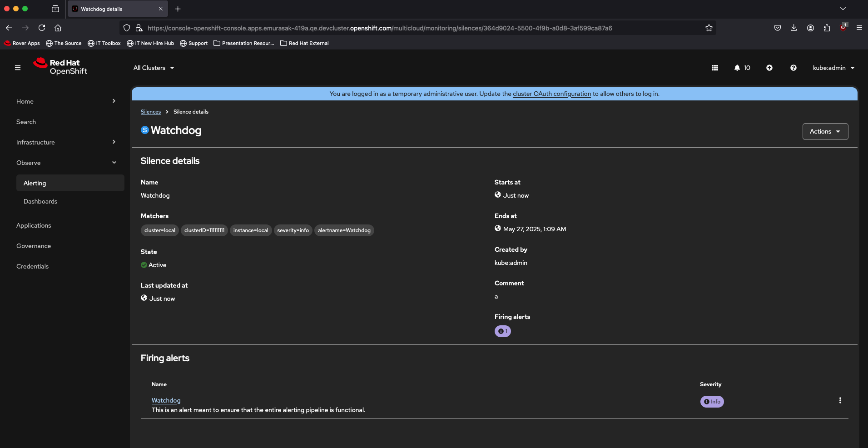Image resolution: width=868 pixels, height=448 pixels.
Task: Open the Presentation Resources bookmark folder
Action: 244,43
